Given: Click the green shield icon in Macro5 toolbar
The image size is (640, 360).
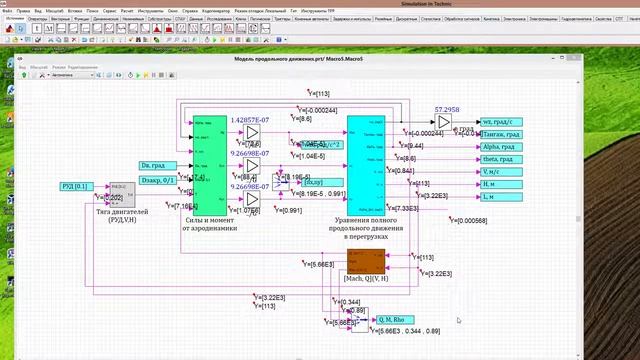Looking at the screenshot, I should (x=24, y=75).
